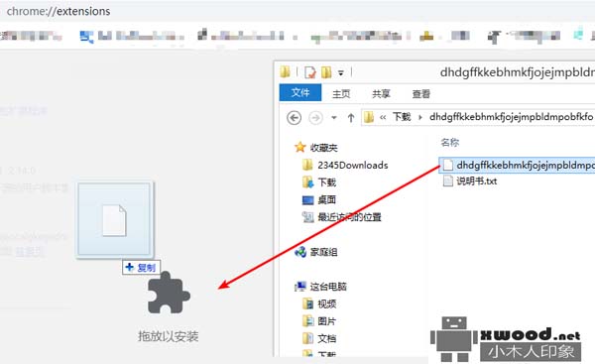Open recent locations dropdown arrow
The image size is (595, 364).
pos(334,118)
